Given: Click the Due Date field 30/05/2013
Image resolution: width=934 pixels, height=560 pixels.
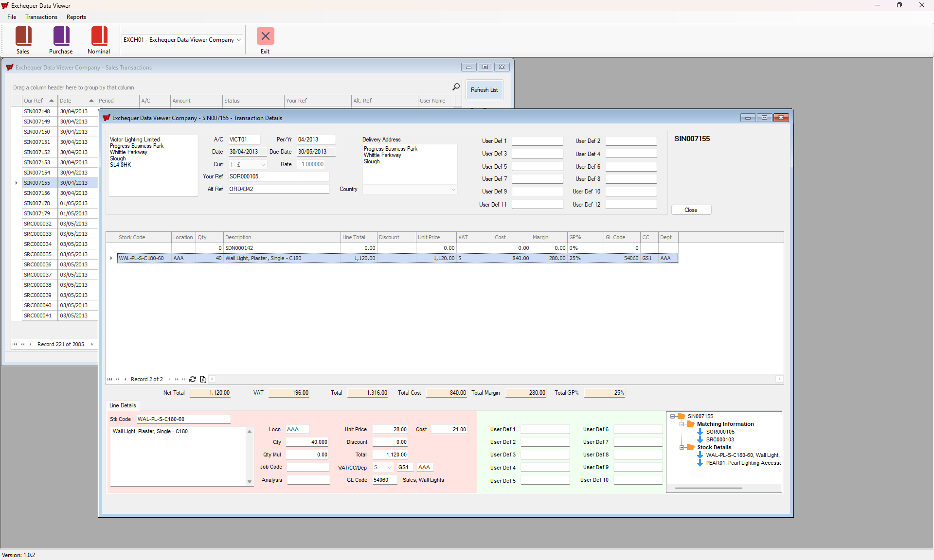Looking at the screenshot, I should click(x=316, y=152).
